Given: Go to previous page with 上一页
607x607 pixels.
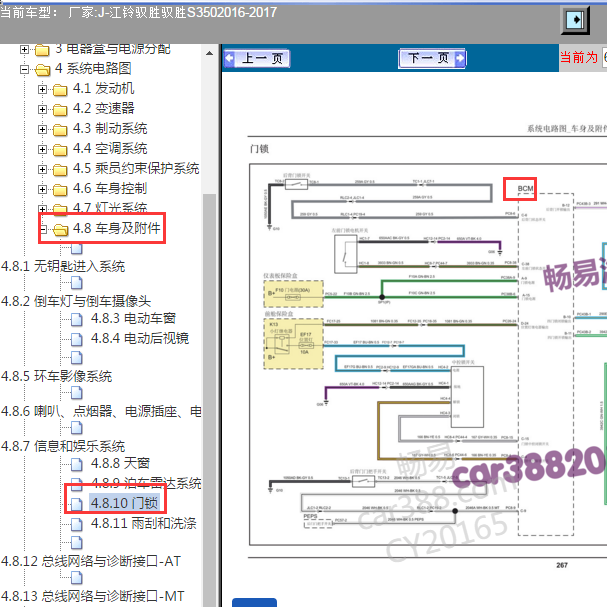Looking at the screenshot, I should 257,59.
